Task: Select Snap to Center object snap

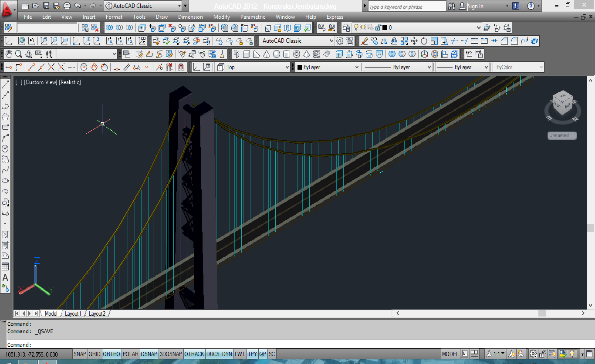Action: pyautogui.click(x=84, y=67)
